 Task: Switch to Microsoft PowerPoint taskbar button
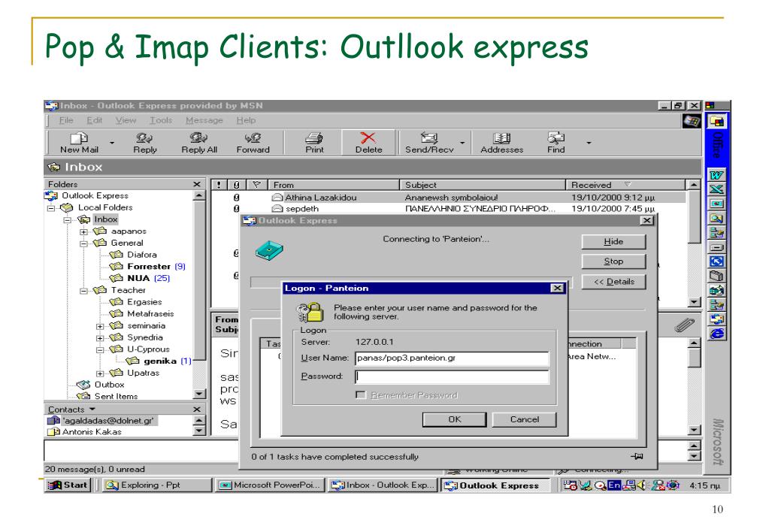[x=270, y=485]
